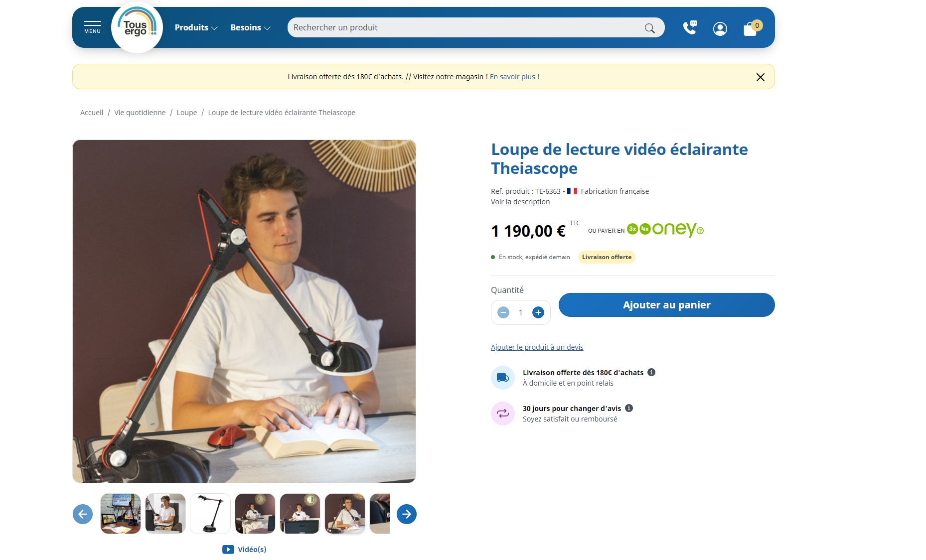The width and height of the screenshot is (926, 560).
Task: Open the phone contact icon
Action: [690, 27]
